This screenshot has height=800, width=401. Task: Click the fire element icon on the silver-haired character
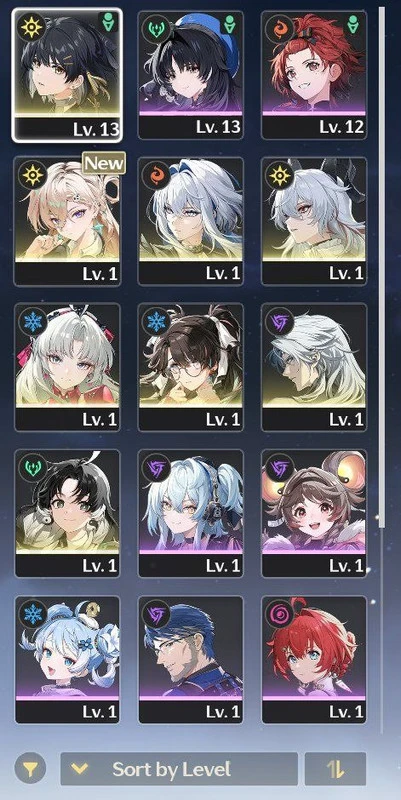tap(155, 175)
